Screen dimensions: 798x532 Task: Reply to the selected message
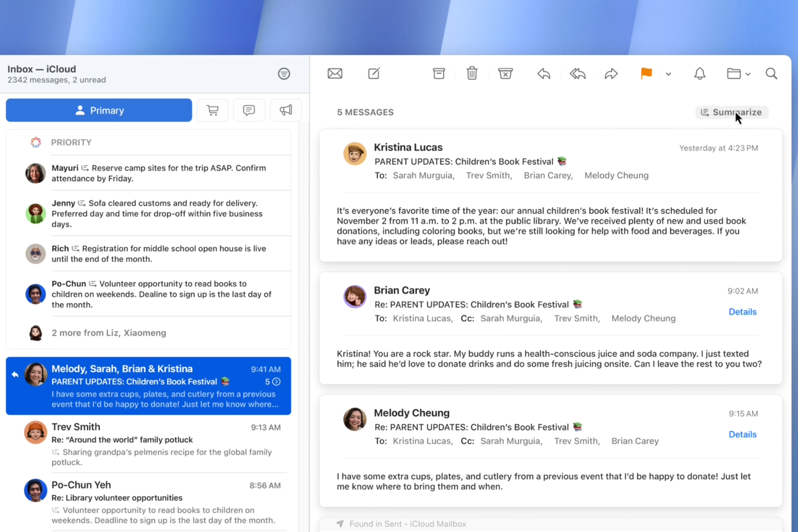[x=544, y=74]
